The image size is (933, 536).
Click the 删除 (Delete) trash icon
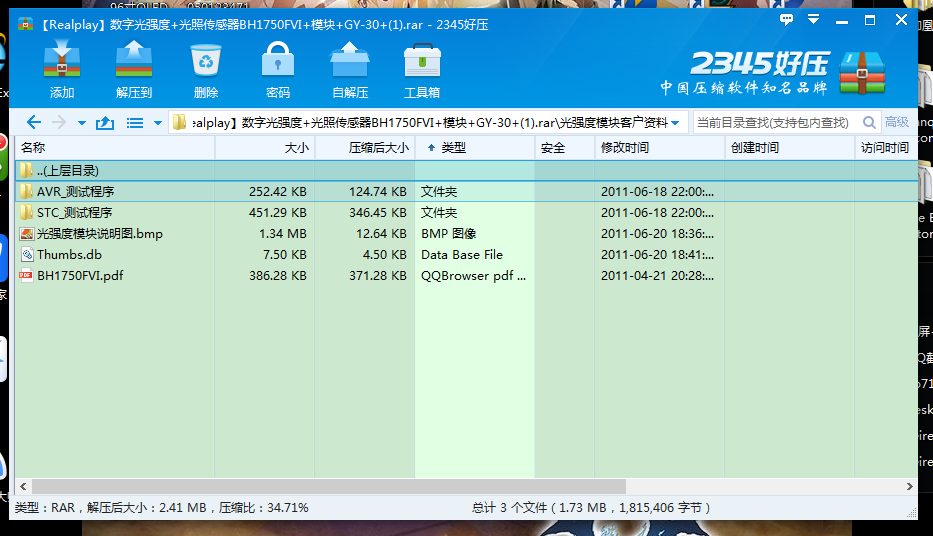pyautogui.click(x=206, y=68)
